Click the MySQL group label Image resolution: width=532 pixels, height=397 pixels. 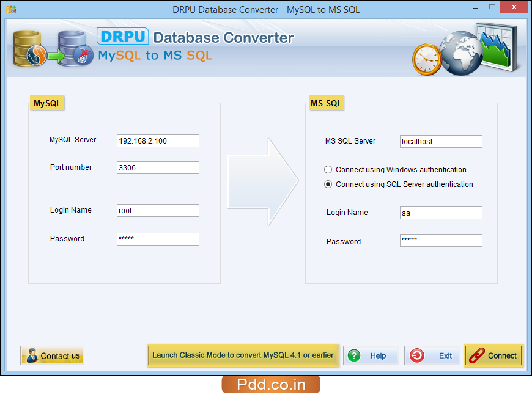(47, 103)
